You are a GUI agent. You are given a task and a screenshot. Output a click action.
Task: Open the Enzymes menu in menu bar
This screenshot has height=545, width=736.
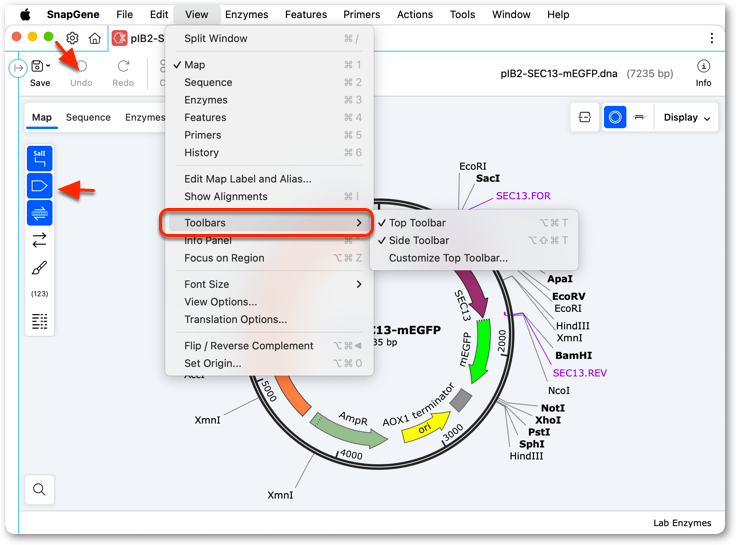[x=246, y=15]
